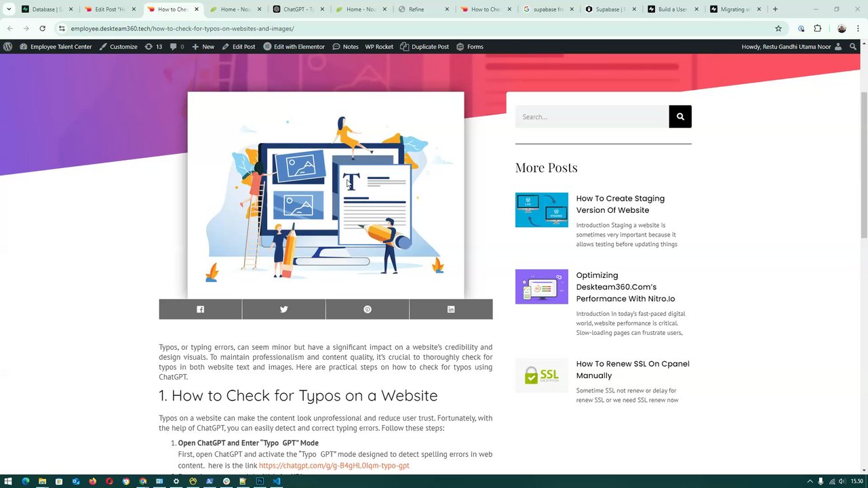Switch to the Refine tab
Image resolution: width=868 pixels, height=488 pixels.
[x=423, y=9]
